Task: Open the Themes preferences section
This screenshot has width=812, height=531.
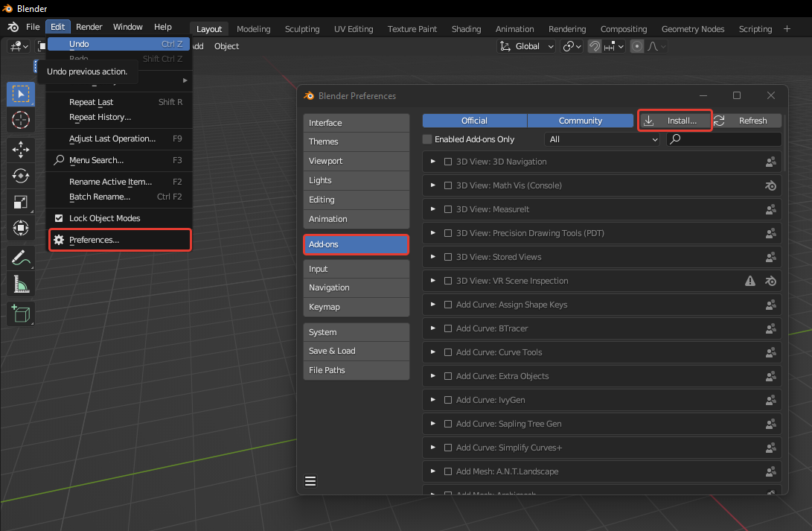Action: click(357, 142)
